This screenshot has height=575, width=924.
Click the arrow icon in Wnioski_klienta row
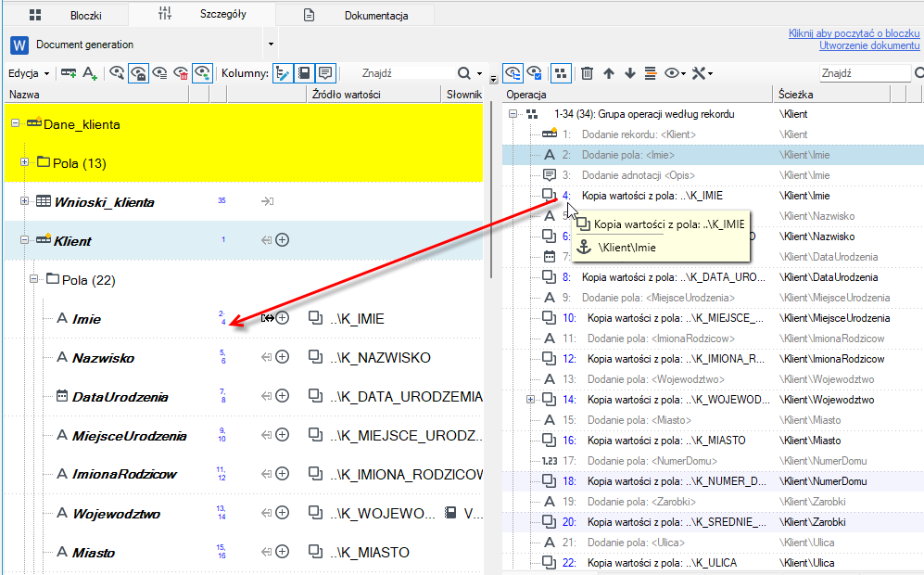coord(267,201)
